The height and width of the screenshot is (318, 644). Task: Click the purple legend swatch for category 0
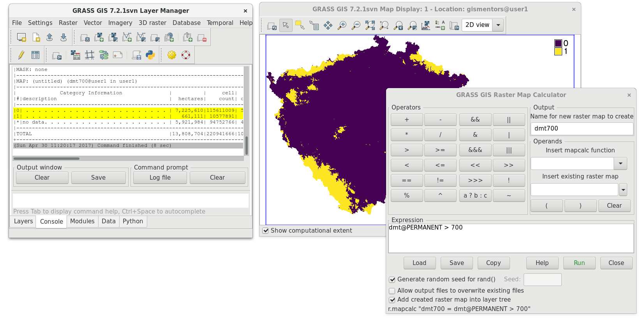tap(558, 43)
